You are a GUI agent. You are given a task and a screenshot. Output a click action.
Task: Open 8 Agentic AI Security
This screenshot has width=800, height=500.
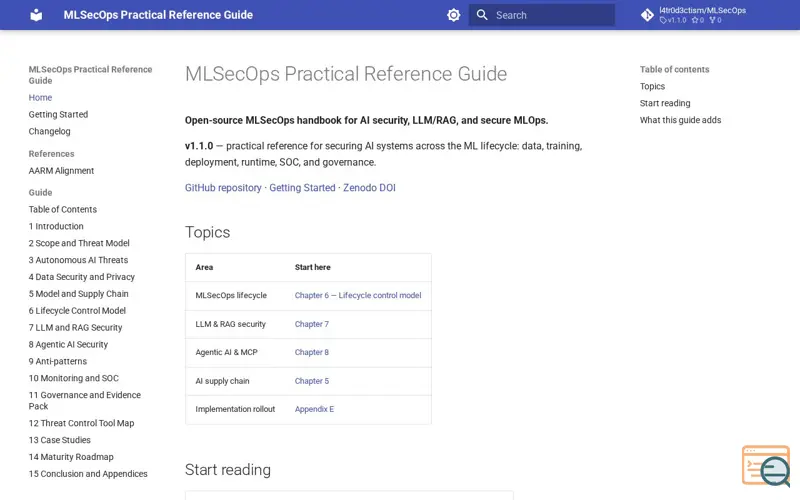coord(68,344)
